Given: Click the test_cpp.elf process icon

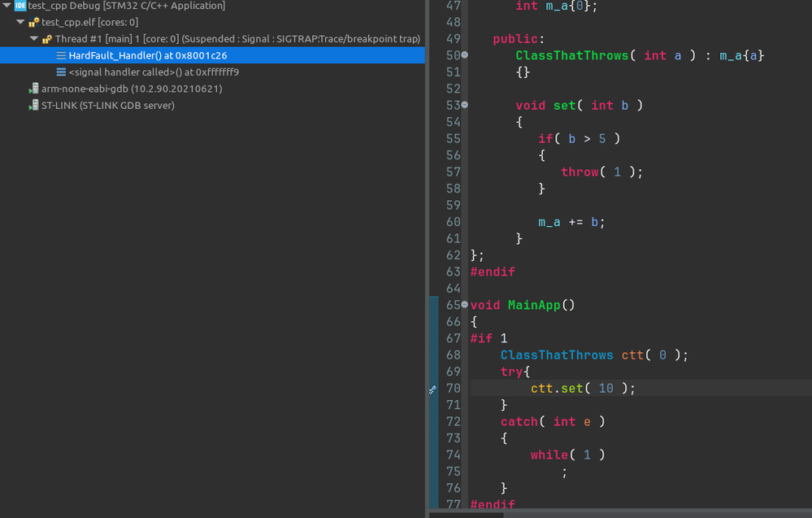Looking at the screenshot, I should (x=33, y=22).
